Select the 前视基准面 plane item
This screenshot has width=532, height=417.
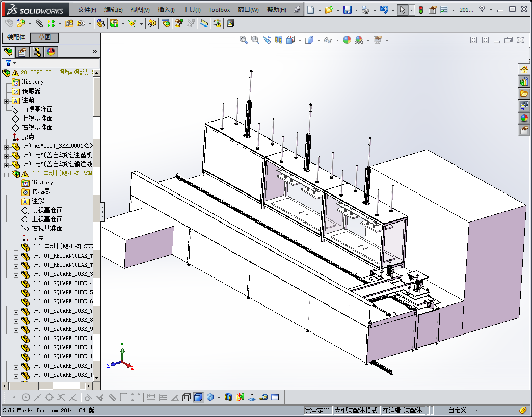[x=37, y=109]
